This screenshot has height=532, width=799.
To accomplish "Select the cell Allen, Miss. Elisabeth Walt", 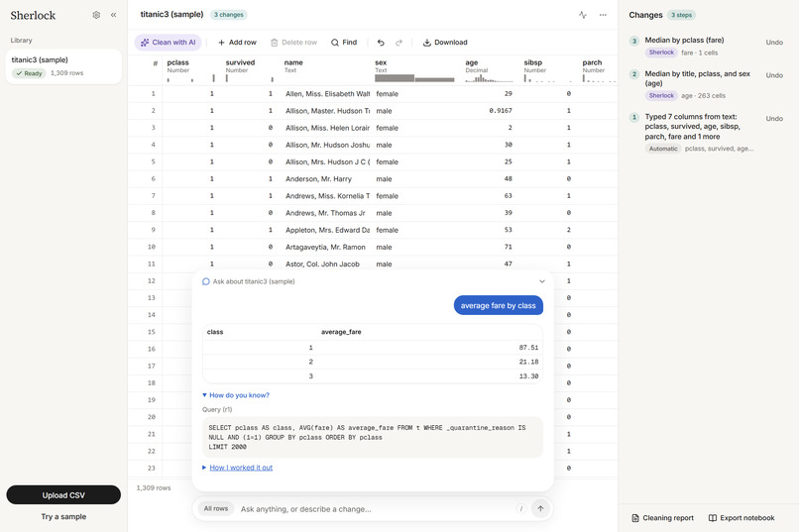I will pos(327,94).
